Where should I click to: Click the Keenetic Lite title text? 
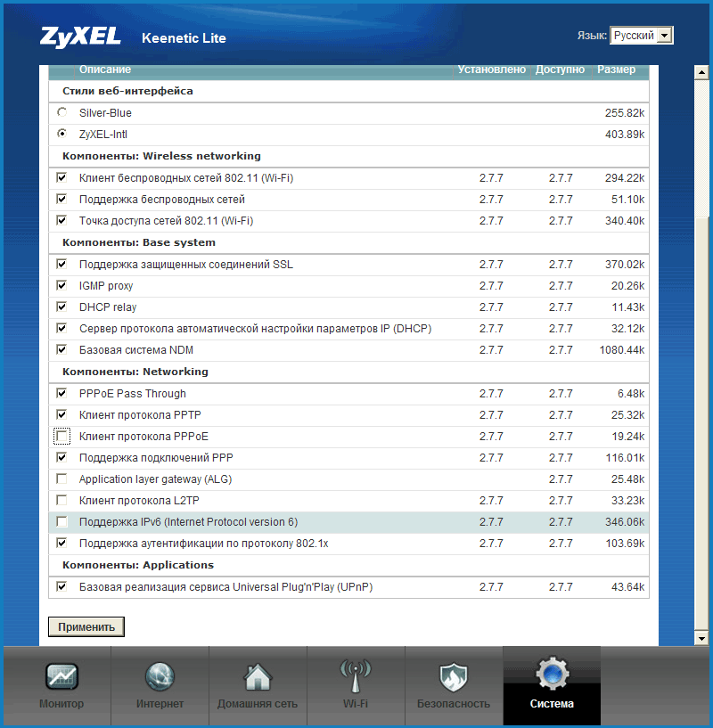[184, 38]
